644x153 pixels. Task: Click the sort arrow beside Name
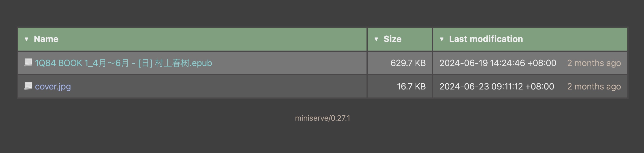27,39
